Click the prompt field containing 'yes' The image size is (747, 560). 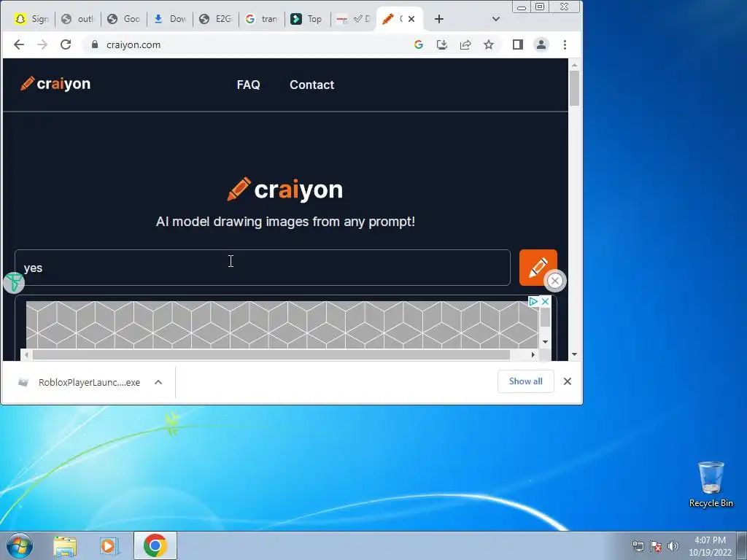[263, 268]
